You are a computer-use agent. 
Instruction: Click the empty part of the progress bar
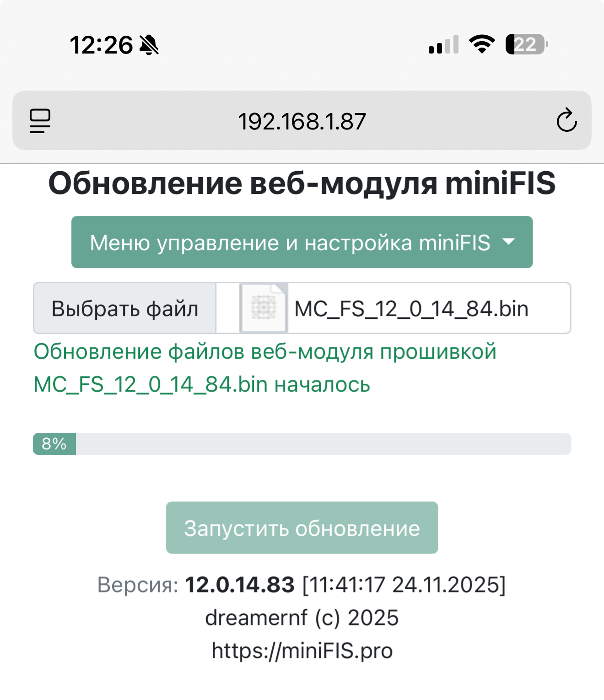click(320, 444)
